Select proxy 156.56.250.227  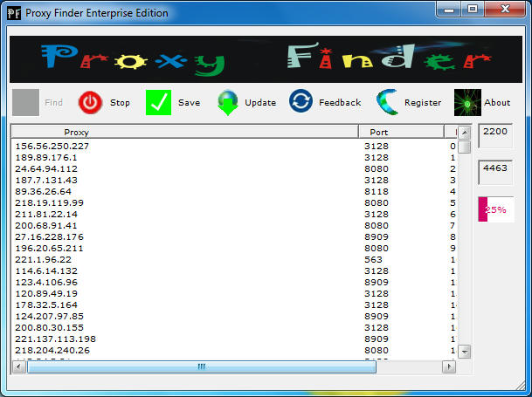[x=52, y=146]
